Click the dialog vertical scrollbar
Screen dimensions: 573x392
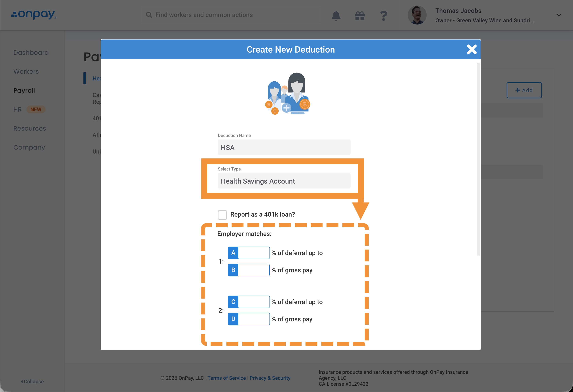coord(478,159)
